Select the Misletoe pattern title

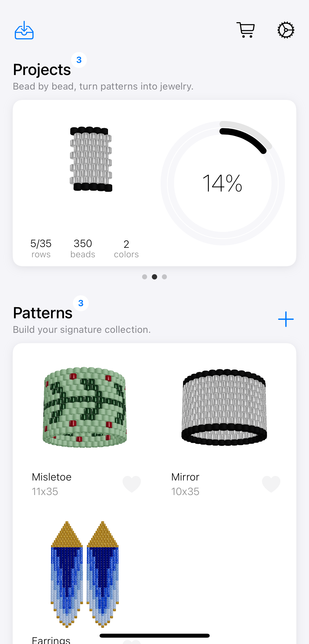tap(52, 477)
